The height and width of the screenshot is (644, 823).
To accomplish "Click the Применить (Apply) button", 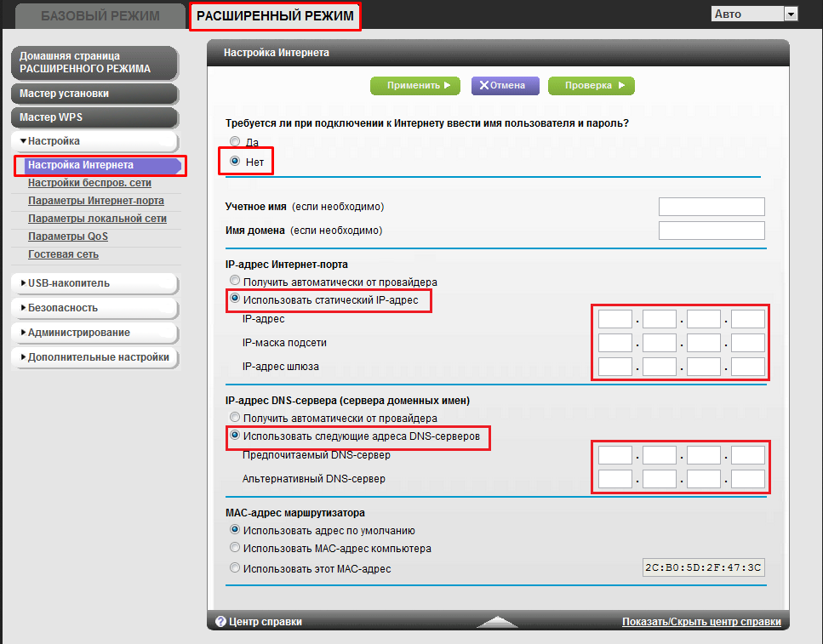I will pos(414,85).
